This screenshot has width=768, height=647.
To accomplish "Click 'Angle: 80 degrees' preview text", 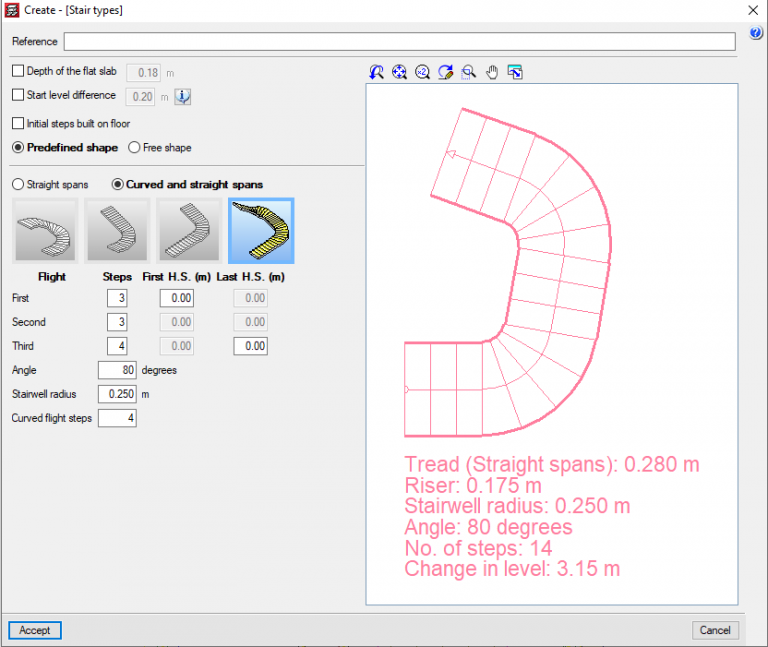I will pos(488,527).
